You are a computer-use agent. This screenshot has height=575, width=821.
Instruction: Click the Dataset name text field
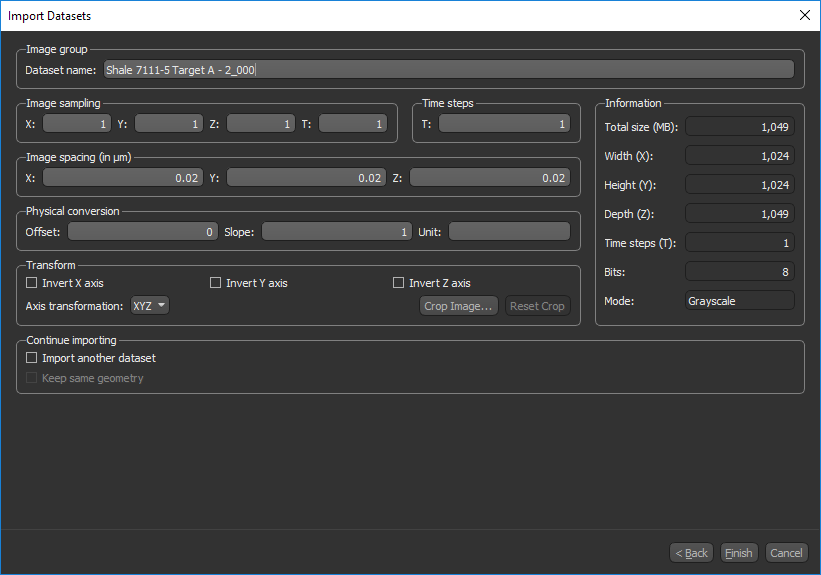pyautogui.click(x=448, y=70)
